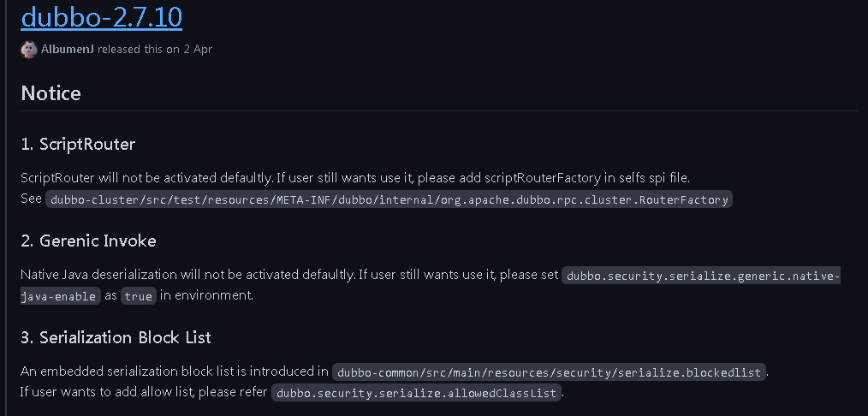Viewport: 868px width, 416px height.
Task: Click the '2 Apr' release date
Action: pos(199,50)
